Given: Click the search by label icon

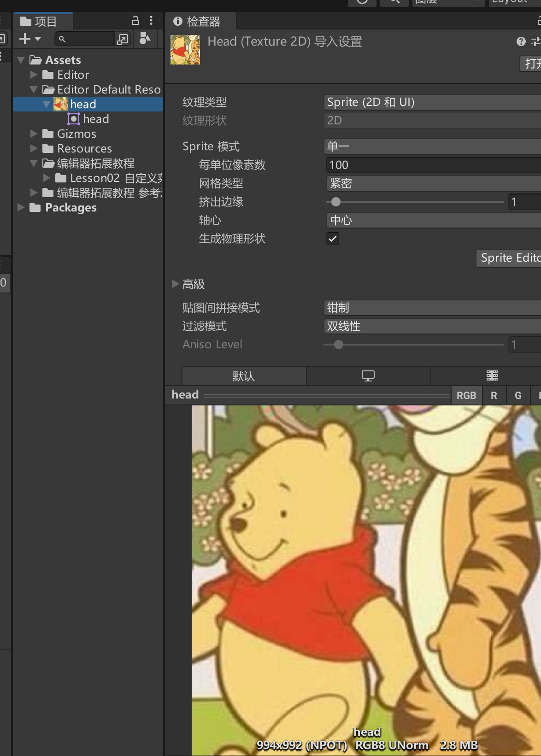Looking at the screenshot, I should click(x=145, y=39).
